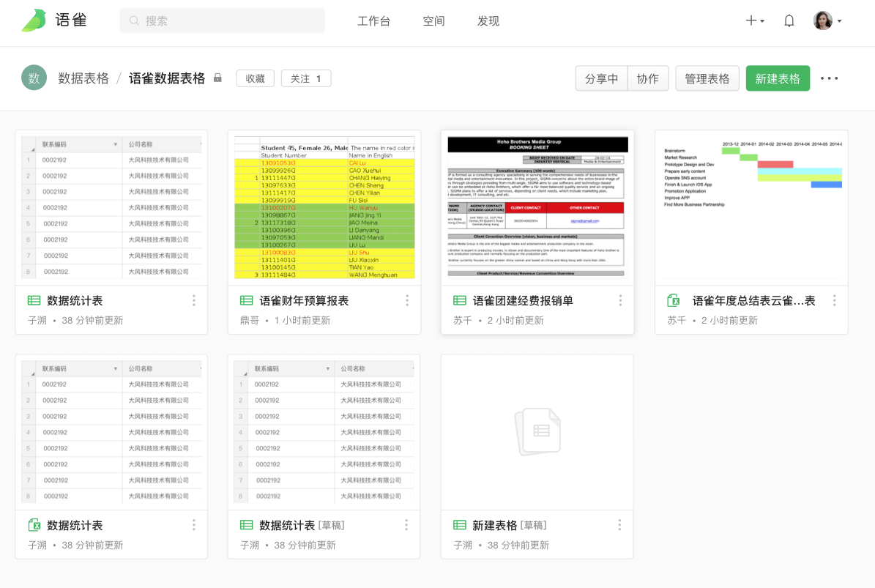Click the 管理表格 button
This screenshot has height=588, width=875.
pyautogui.click(x=707, y=78)
